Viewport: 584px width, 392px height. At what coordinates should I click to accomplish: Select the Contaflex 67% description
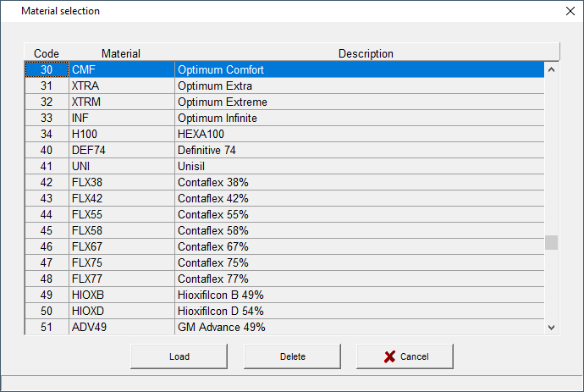coord(360,246)
